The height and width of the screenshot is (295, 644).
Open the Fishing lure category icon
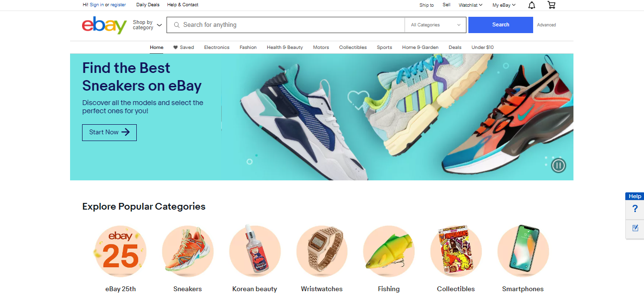pos(389,251)
